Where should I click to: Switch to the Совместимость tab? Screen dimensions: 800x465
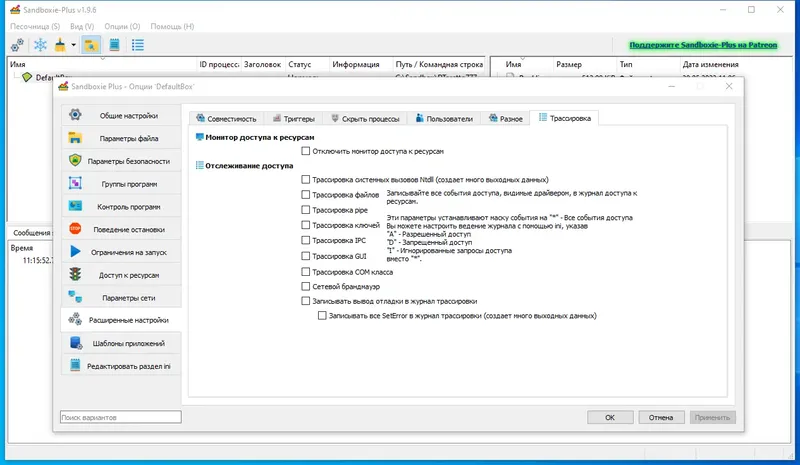226,118
